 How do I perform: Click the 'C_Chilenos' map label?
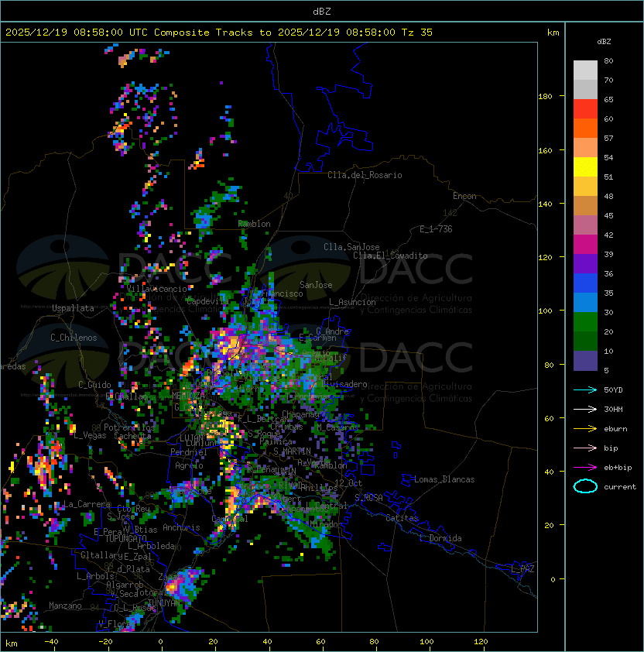[74, 338]
